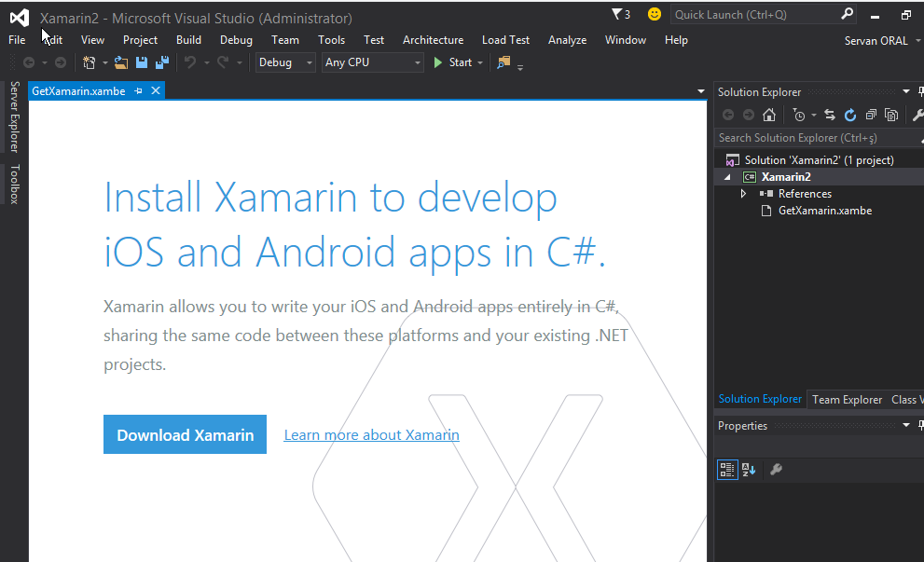
Task: Click Property Pages wrench in Properties panel
Action: (776, 470)
